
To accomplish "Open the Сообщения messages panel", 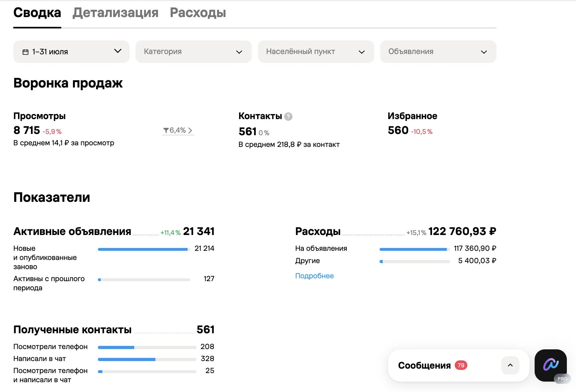I will (x=459, y=365).
